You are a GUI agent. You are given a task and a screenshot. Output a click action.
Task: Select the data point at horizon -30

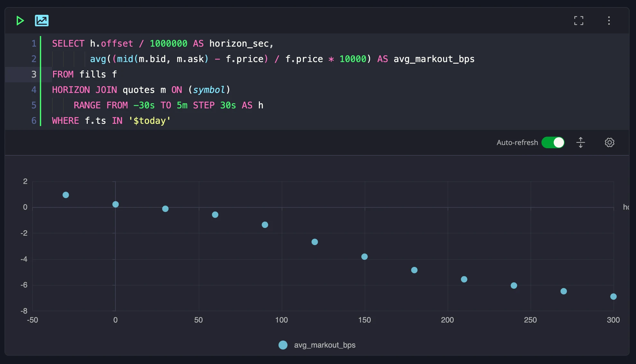coord(66,195)
